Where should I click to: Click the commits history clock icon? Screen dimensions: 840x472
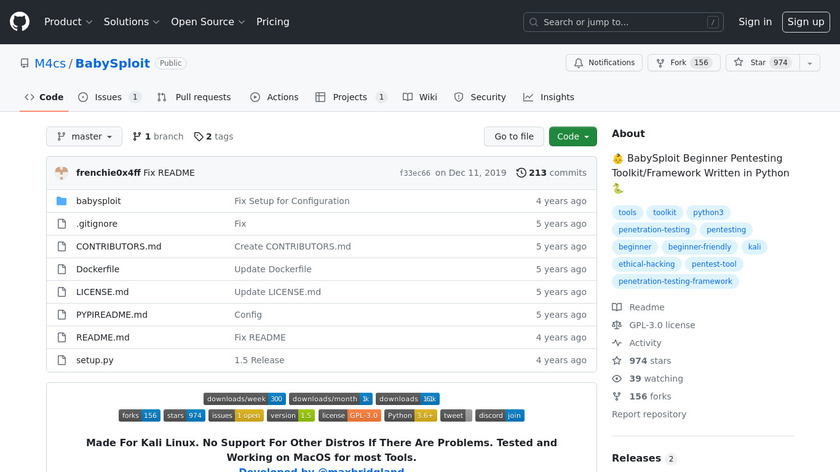(521, 173)
